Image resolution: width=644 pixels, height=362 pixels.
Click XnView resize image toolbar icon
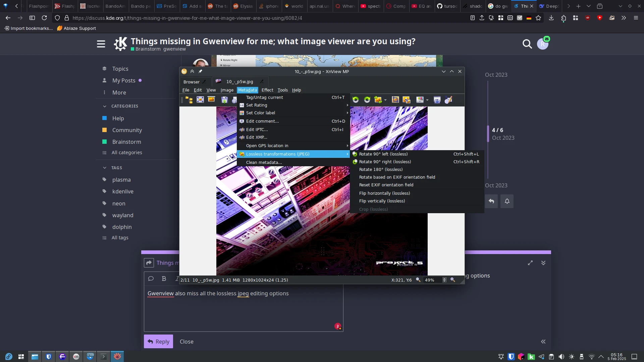pyautogui.click(x=406, y=100)
